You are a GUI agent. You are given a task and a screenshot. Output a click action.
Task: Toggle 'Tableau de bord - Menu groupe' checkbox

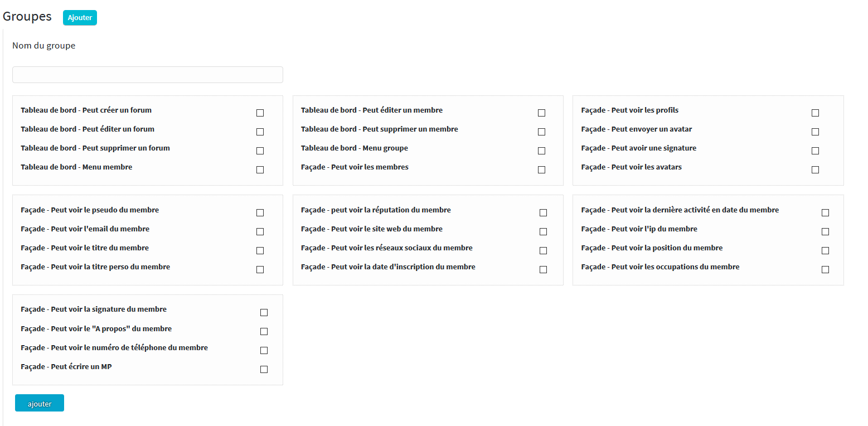[541, 151]
